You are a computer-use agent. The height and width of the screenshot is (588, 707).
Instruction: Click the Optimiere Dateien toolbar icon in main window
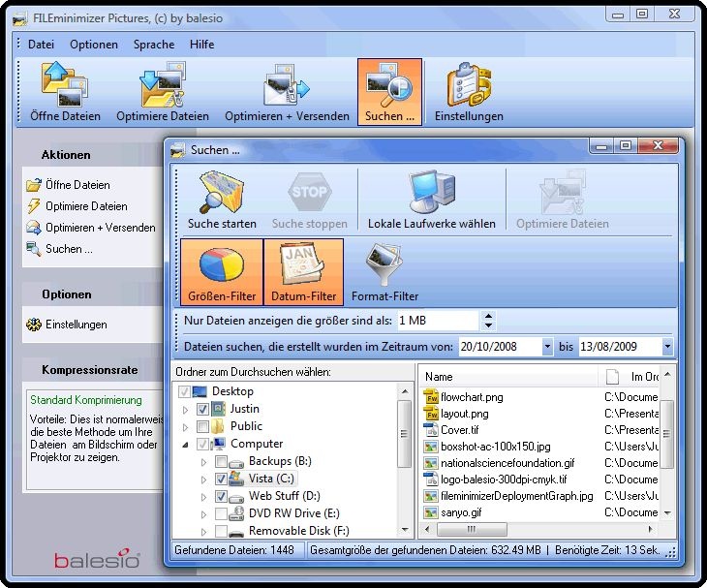pos(163,85)
